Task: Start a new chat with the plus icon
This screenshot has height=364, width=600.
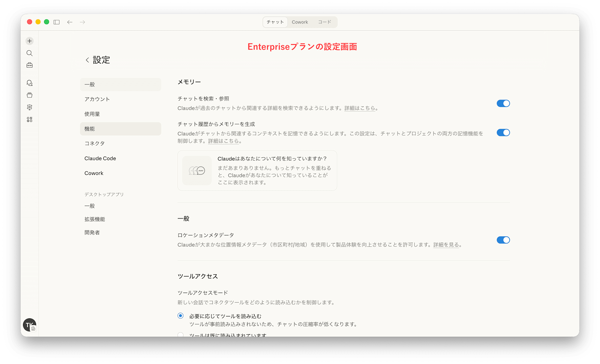Action: [29, 41]
